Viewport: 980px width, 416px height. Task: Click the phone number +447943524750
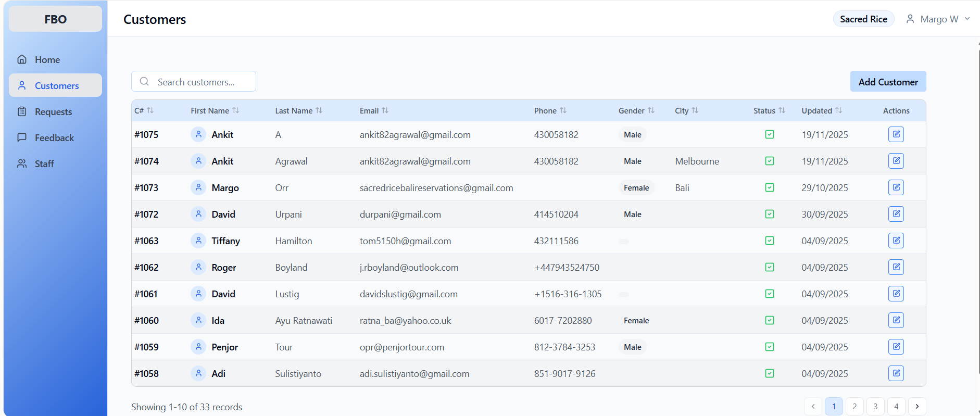tap(567, 267)
